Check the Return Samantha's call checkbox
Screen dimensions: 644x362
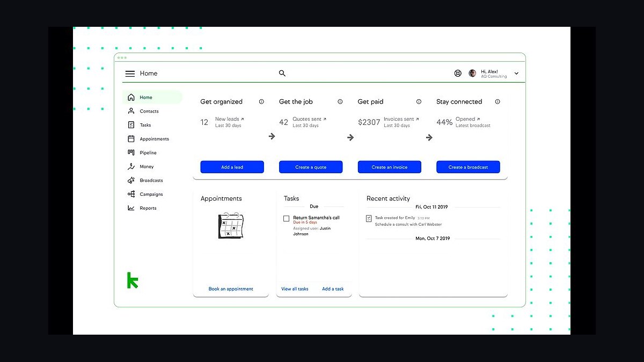[286, 218]
